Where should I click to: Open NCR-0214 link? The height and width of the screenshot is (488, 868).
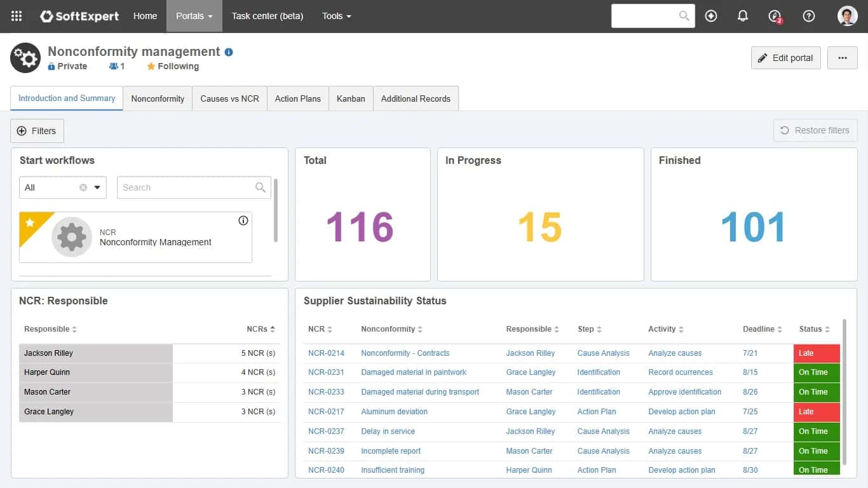tap(326, 353)
